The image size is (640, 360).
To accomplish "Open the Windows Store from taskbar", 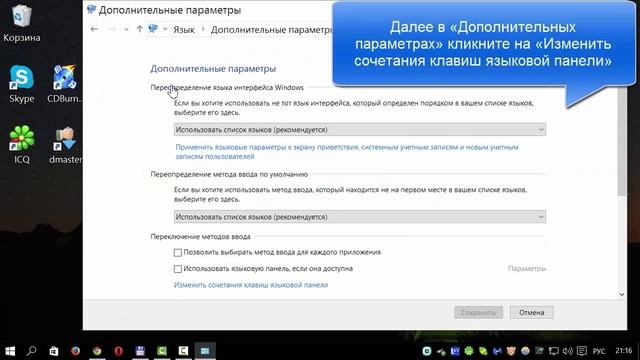I will click(53, 351).
